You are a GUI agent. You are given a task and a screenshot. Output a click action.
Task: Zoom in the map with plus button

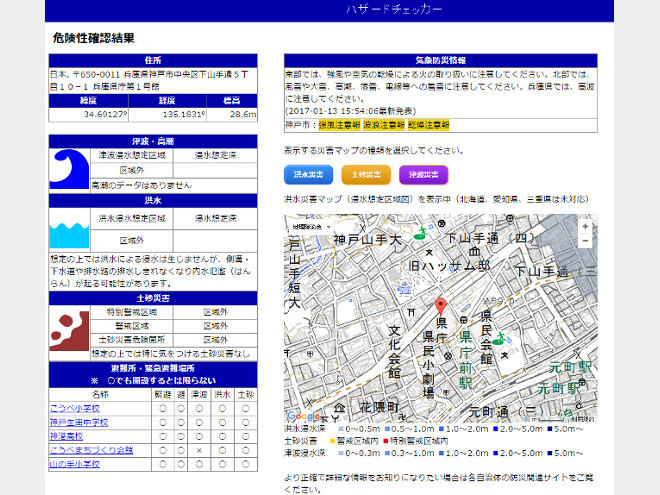click(585, 226)
